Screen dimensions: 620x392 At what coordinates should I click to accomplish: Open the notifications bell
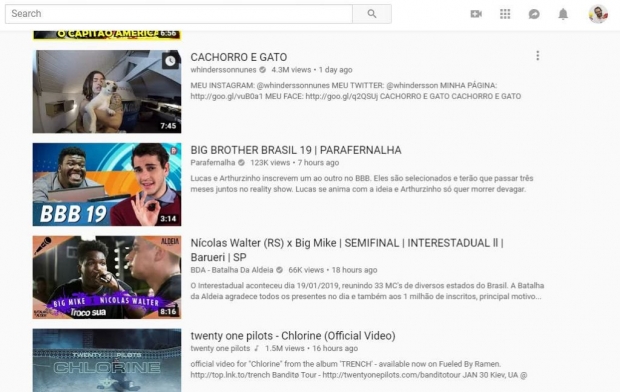pyautogui.click(x=563, y=14)
